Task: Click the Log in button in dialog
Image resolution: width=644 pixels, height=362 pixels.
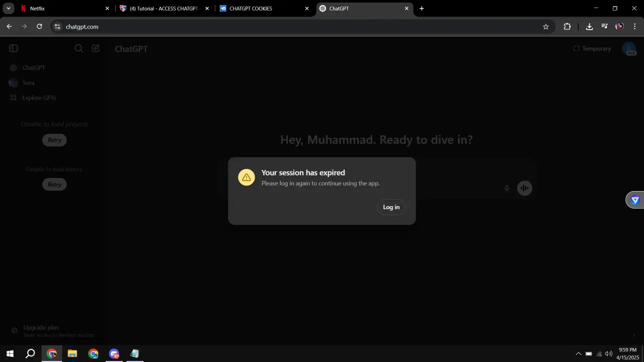Action: click(x=391, y=207)
